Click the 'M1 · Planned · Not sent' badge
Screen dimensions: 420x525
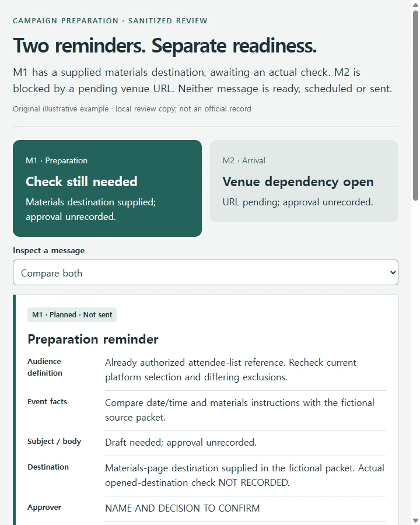[x=72, y=315]
